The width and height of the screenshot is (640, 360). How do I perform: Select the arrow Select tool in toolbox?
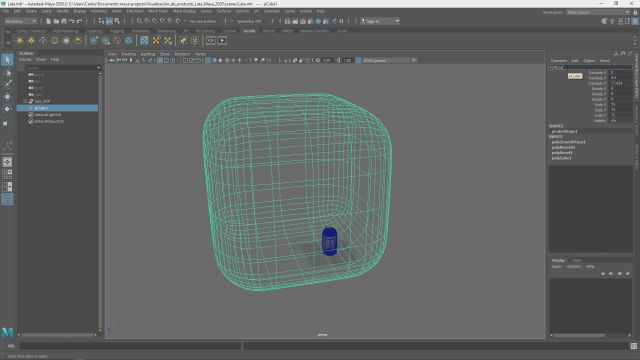tap(7, 60)
